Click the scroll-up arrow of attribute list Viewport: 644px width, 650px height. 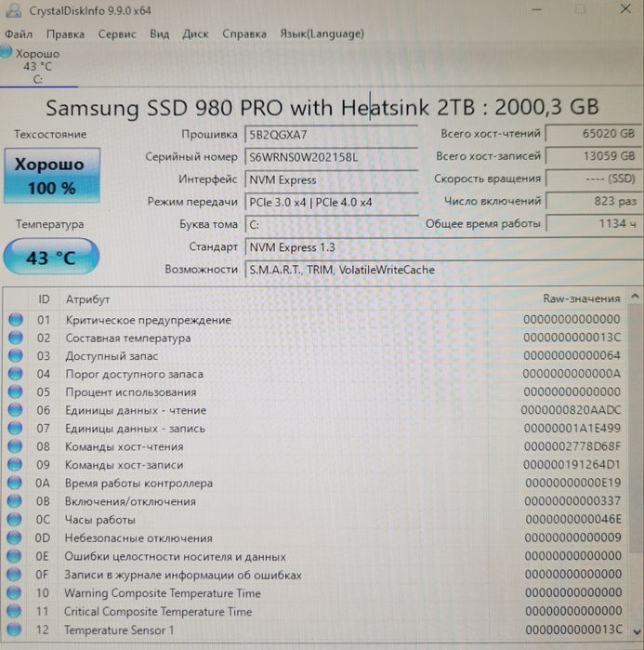(x=635, y=296)
